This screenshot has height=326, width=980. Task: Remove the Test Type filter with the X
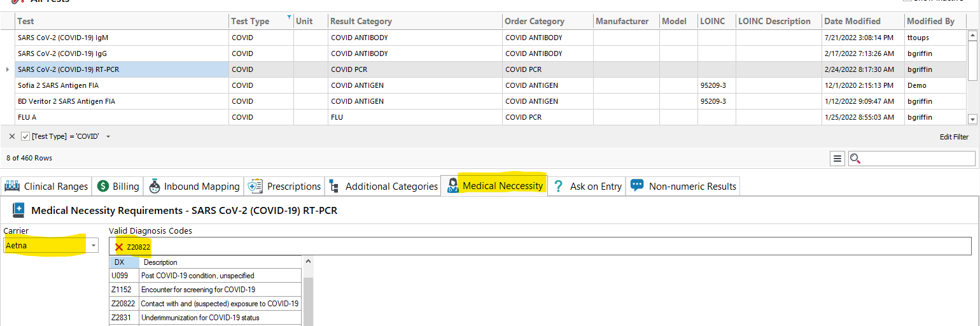click(x=12, y=136)
